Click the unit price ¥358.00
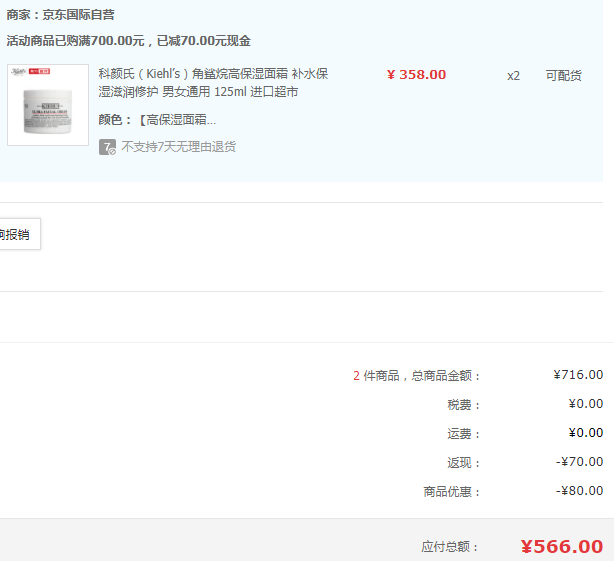 tap(416, 75)
